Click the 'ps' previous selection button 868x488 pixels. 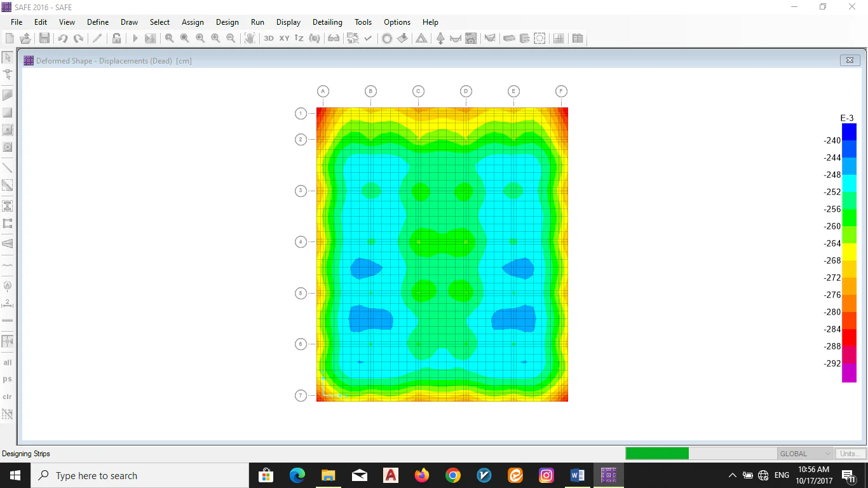point(8,379)
